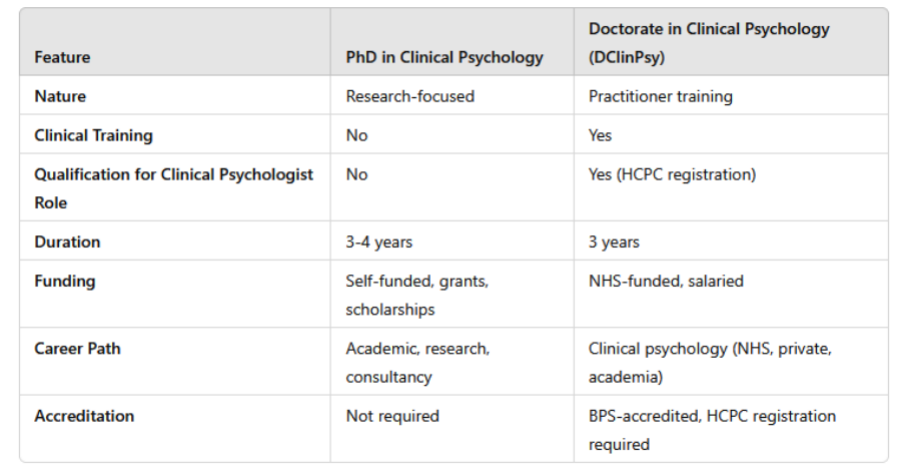Select the Clinical Training row label

93,135
